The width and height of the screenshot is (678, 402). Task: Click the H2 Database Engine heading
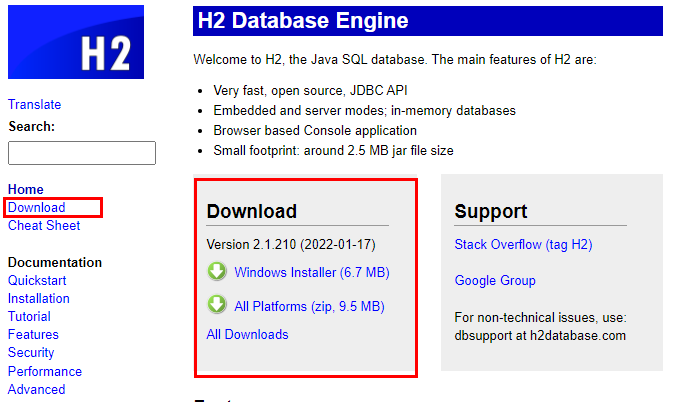point(303,21)
